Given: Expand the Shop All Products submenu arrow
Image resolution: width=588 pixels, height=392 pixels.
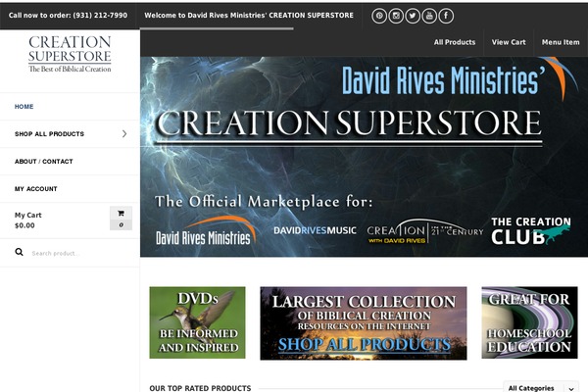Looking at the screenshot, I should [x=124, y=134].
